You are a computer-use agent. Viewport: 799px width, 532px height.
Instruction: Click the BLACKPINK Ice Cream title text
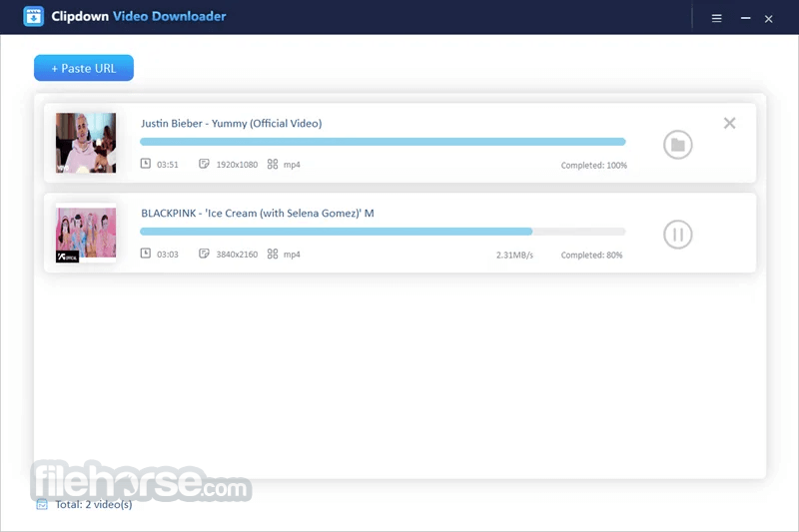coord(258,213)
